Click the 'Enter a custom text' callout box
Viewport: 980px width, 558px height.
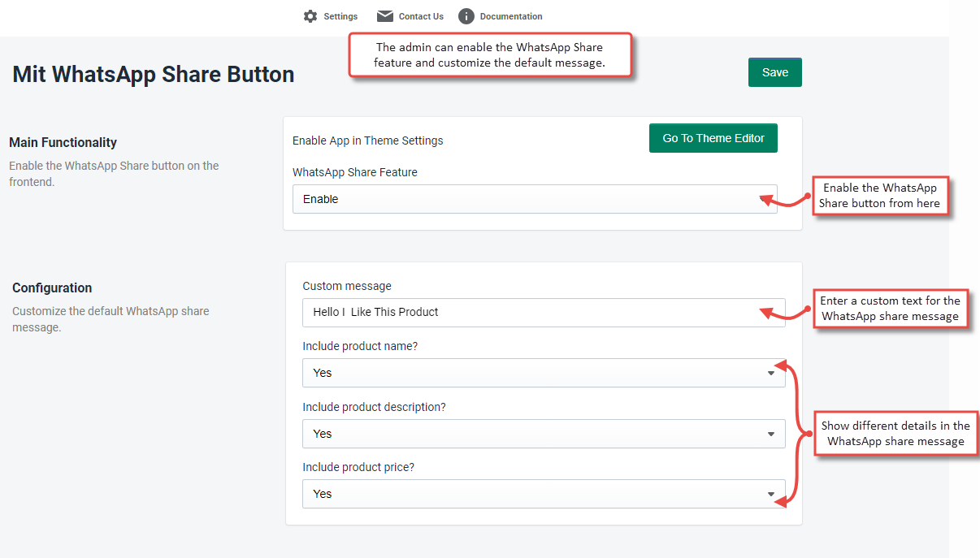point(890,309)
